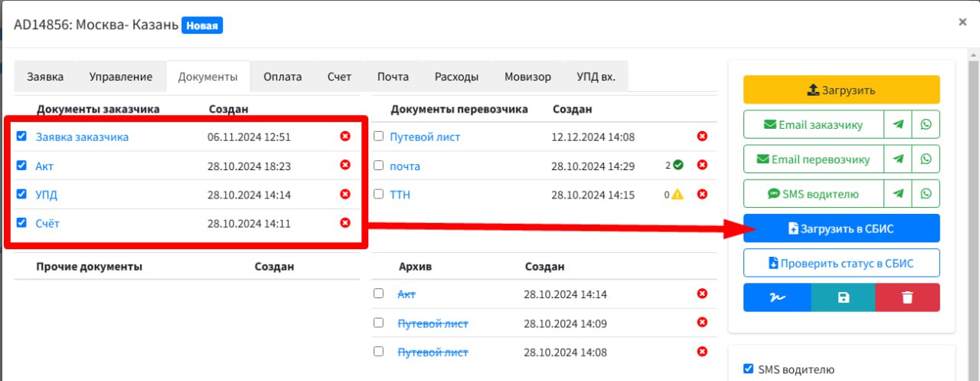Switch to the Оплата tab

283,77
